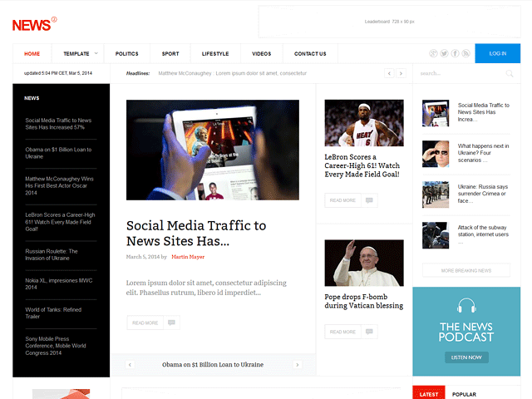Click into the search field
This screenshot has width=532, height=399.
pyautogui.click(x=461, y=73)
